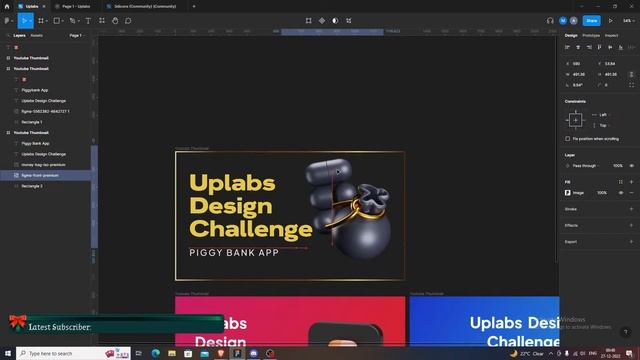The height and width of the screenshot is (360, 640).
Task: Click the Home icon in tab bar
Action: click(7, 7)
